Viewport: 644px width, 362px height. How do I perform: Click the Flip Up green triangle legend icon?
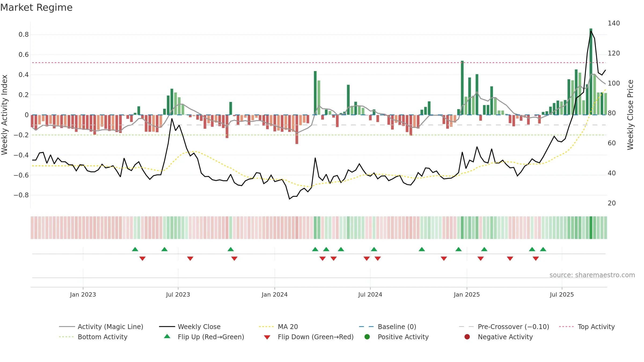coord(167,336)
